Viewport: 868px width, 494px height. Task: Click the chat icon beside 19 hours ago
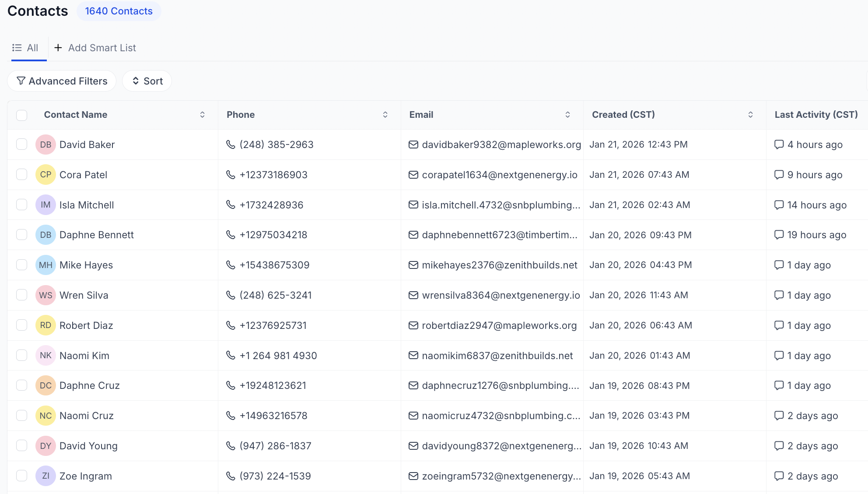point(779,235)
